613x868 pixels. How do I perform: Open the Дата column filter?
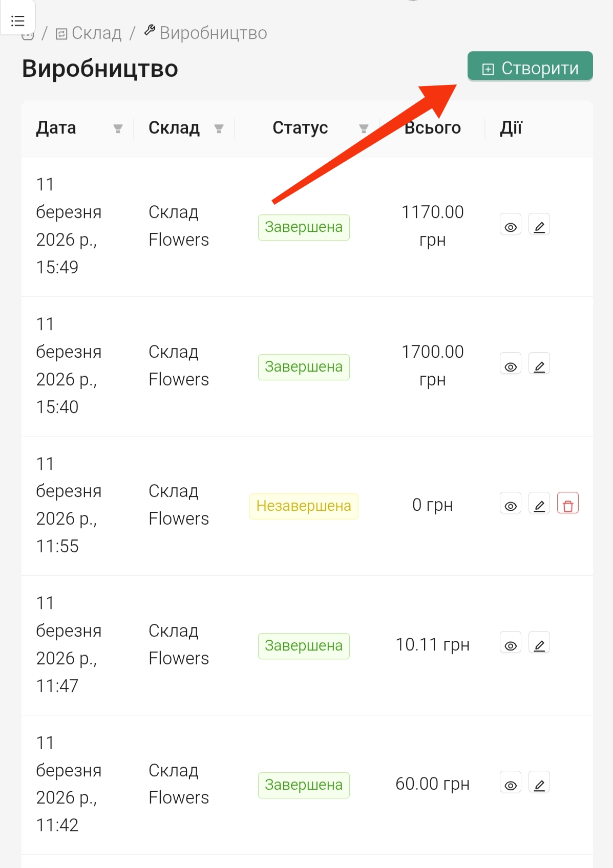118,128
